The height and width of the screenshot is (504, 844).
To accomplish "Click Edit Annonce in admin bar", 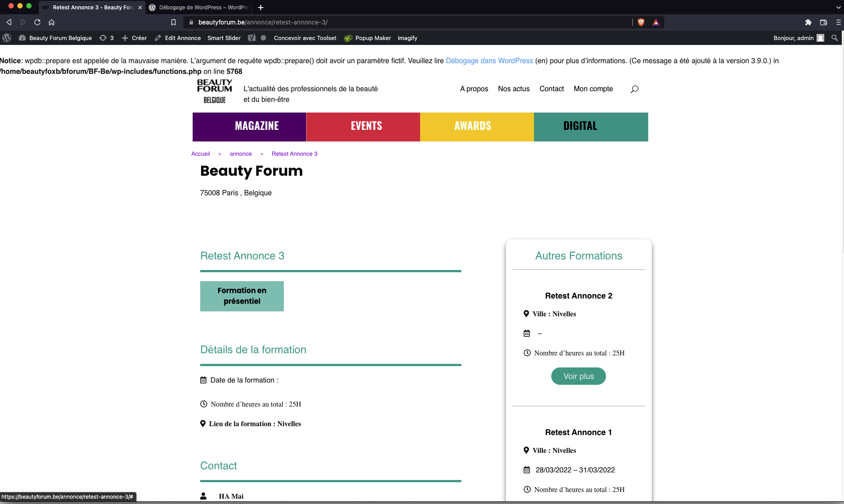I will (178, 38).
